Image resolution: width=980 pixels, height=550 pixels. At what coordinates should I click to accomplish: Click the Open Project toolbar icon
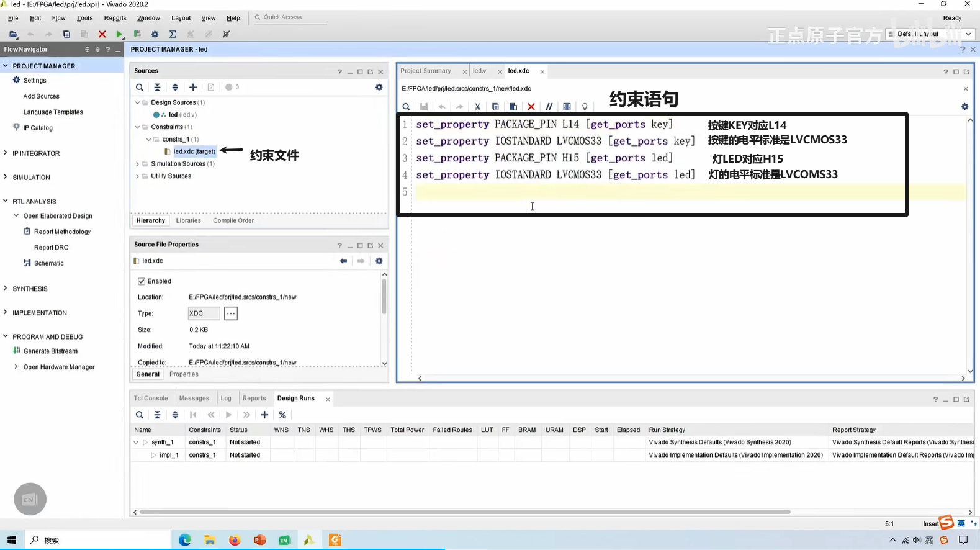click(13, 34)
